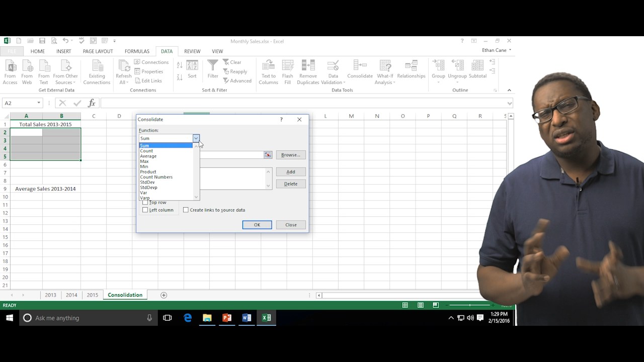Screen dimensions: 644x362
Task: Click the Existing Connections icon
Action: point(97,72)
